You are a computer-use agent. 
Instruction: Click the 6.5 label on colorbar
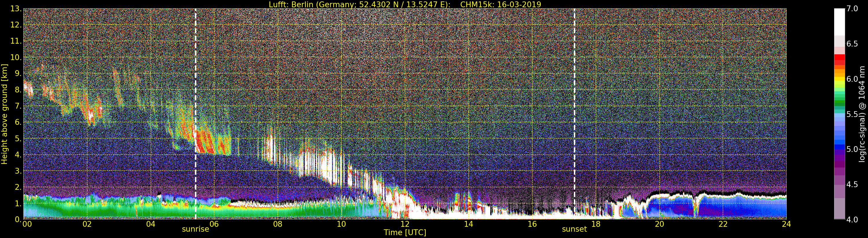[852, 44]
